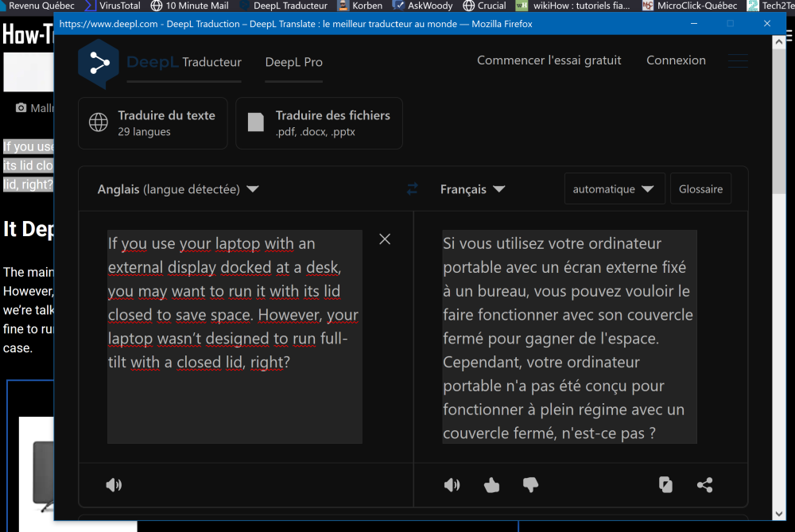Viewport: 795px width, 532px height.
Task: Click Commencer l'essai gratuit link
Action: click(x=549, y=60)
